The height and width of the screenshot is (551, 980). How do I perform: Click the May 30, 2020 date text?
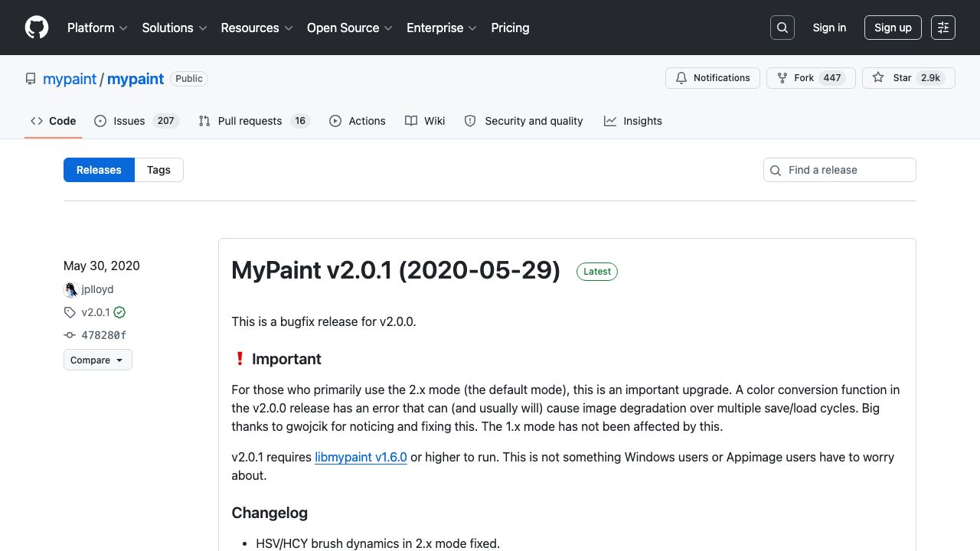[x=102, y=266]
